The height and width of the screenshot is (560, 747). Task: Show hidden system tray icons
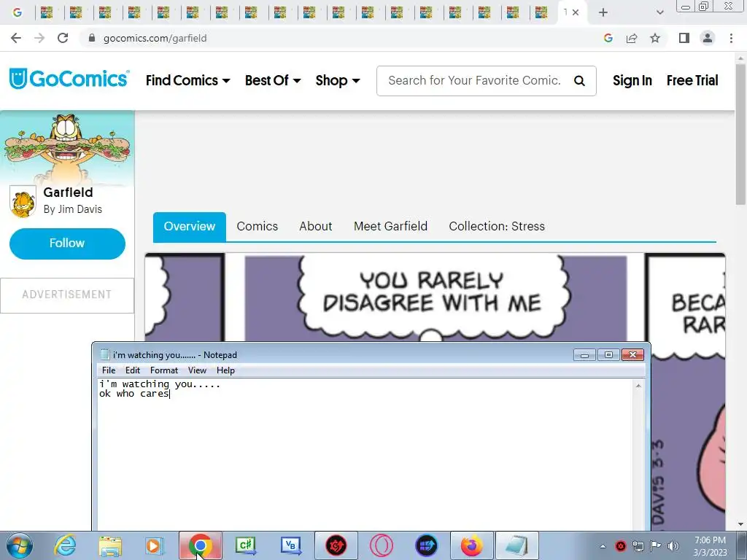(603, 546)
